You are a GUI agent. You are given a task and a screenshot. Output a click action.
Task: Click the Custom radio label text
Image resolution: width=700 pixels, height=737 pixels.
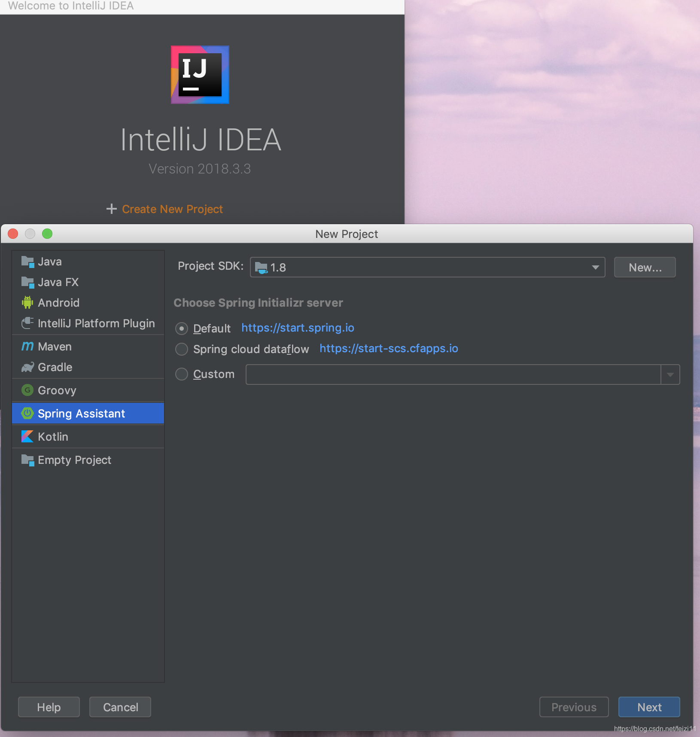point(213,374)
